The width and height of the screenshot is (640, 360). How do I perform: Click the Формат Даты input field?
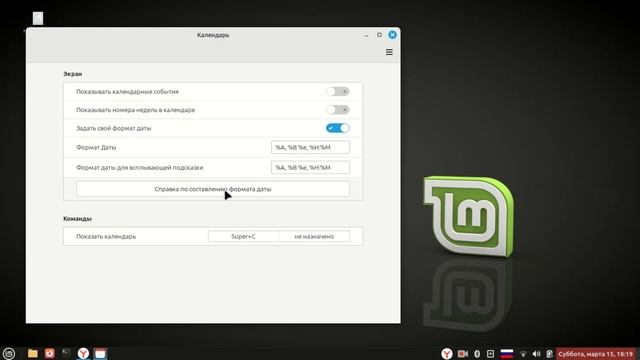click(310, 147)
